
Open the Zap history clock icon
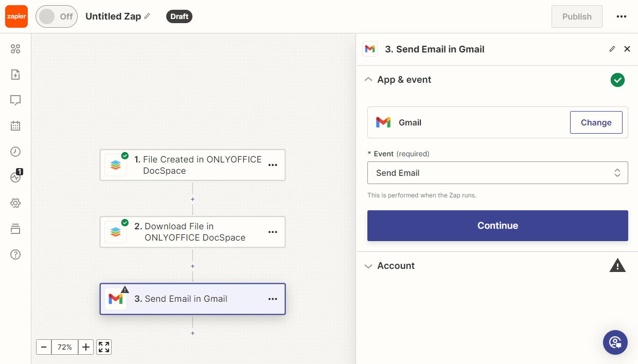click(15, 152)
